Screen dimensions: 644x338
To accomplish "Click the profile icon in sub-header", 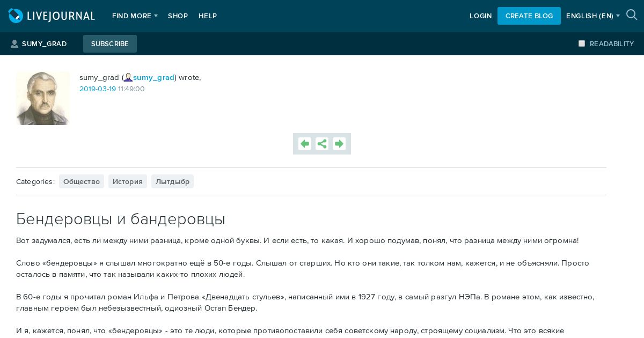I will [x=14, y=44].
